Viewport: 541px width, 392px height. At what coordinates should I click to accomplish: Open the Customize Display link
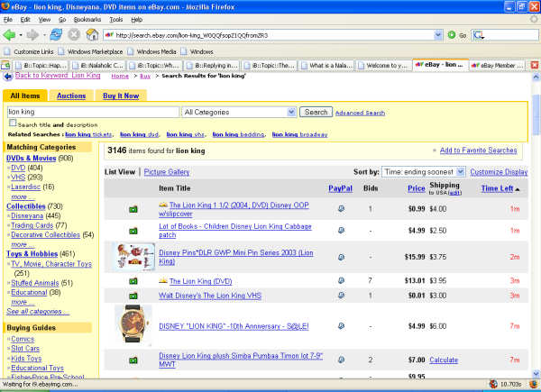[x=499, y=172]
